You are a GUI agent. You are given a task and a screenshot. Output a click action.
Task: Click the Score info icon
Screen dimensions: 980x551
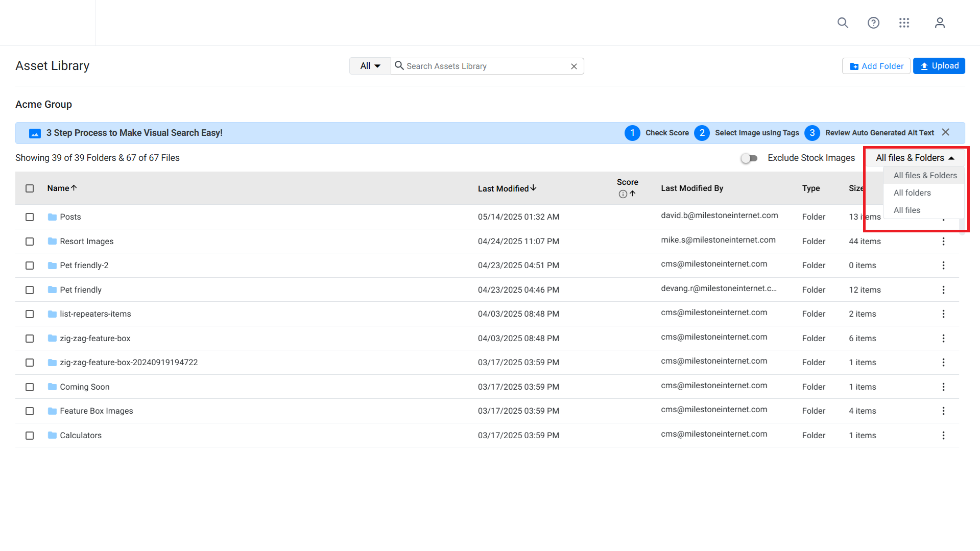coord(623,194)
